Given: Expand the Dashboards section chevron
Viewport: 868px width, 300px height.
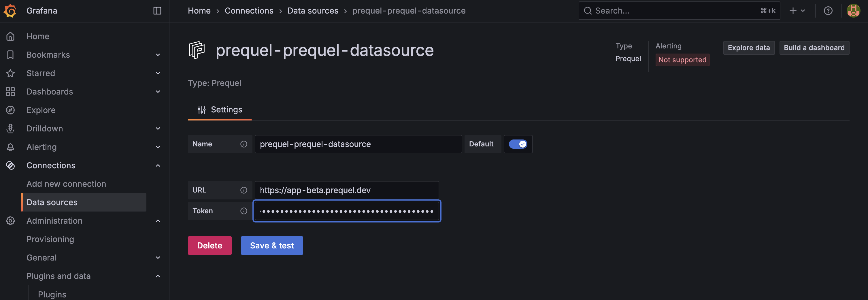Looking at the screenshot, I should 158,92.
